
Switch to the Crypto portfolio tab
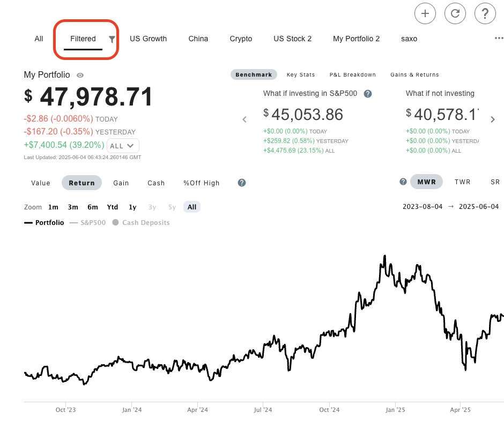tap(241, 39)
